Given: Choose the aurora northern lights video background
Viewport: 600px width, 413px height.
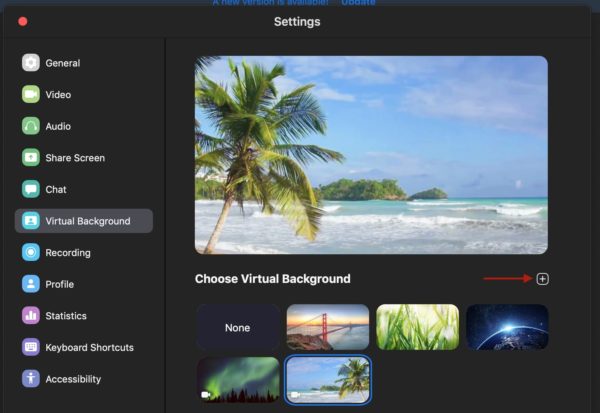Looking at the screenshot, I should pyautogui.click(x=237, y=380).
